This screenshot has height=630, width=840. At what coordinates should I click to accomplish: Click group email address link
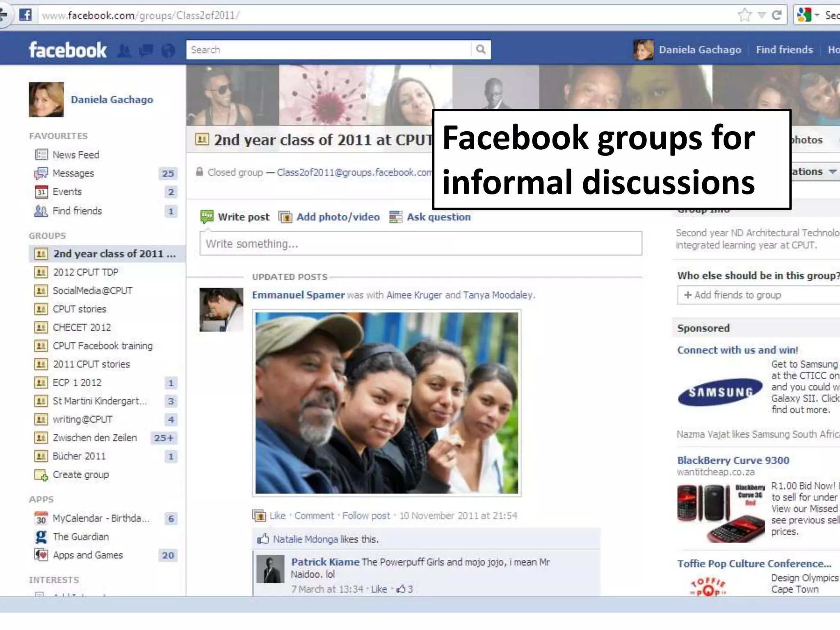tap(355, 172)
